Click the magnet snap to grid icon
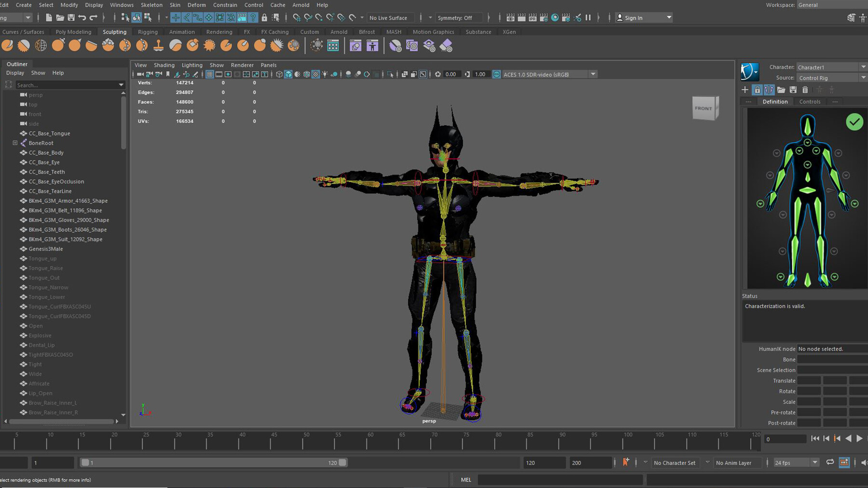The image size is (868, 488). click(x=297, y=18)
